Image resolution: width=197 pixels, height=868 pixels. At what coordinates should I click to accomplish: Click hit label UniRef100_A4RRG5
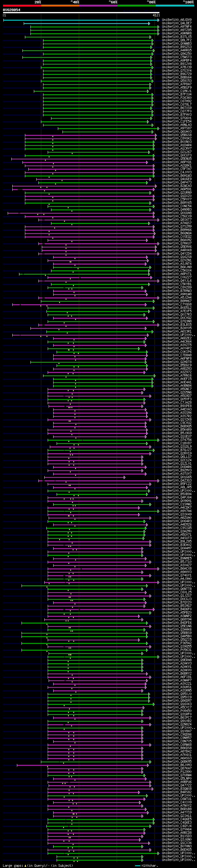point(177,50)
